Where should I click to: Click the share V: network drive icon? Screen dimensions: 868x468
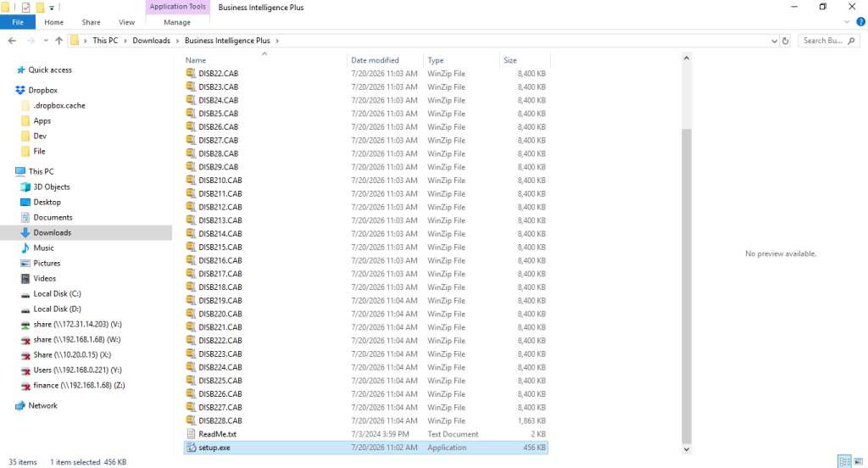point(25,325)
